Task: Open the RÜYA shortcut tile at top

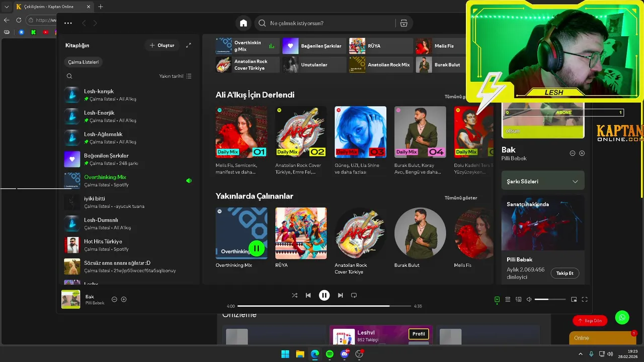Action: pyautogui.click(x=381, y=46)
